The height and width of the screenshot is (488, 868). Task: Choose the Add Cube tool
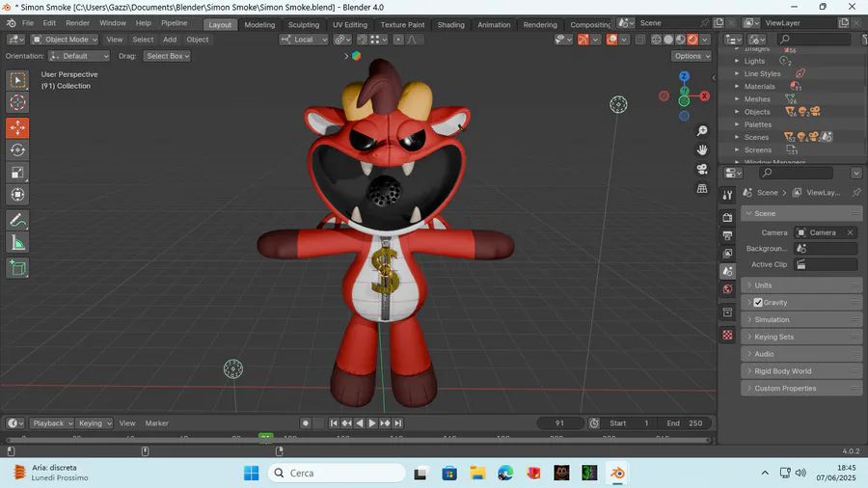[17, 268]
